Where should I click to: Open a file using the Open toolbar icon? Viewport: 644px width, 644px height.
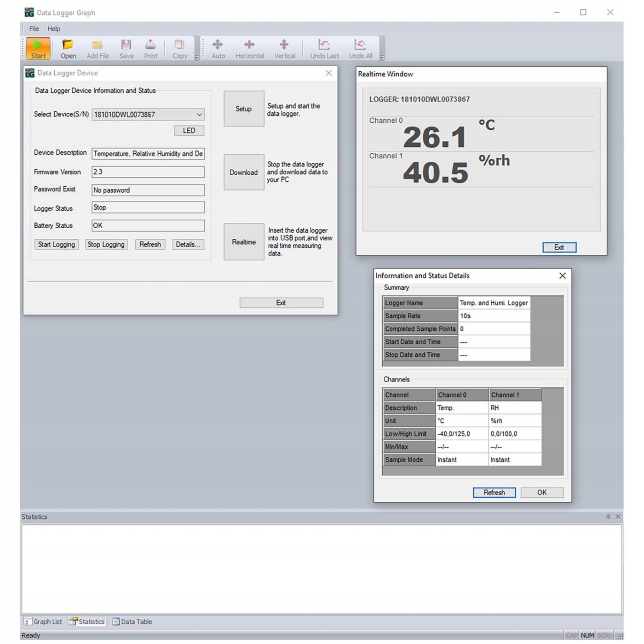pos(68,47)
